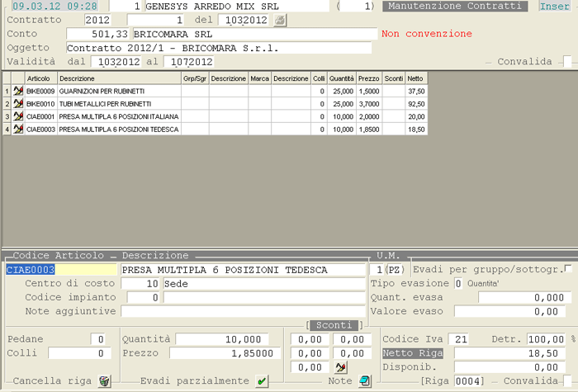Select the Colli column header
This screenshot has height=392, width=578.
[319, 78]
